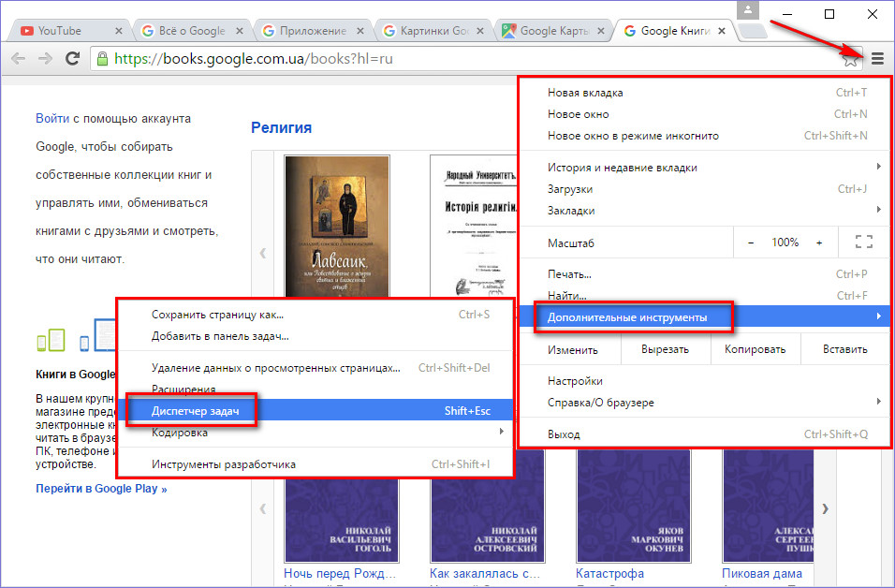Image resolution: width=895 pixels, height=588 pixels.
Task: Open the Религия category heading link
Action: 282,128
